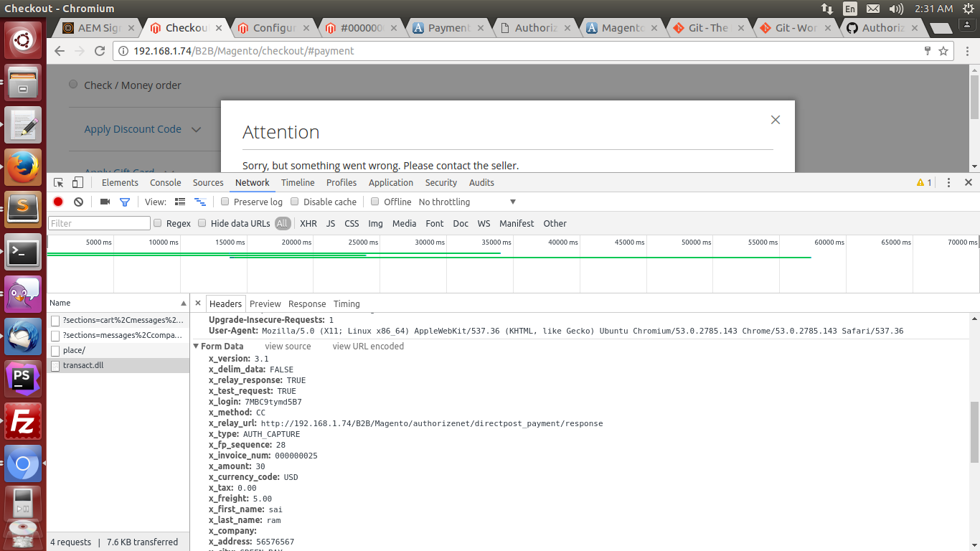Open Firefox from the launcher
980x551 pixels.
click(23, 167)
